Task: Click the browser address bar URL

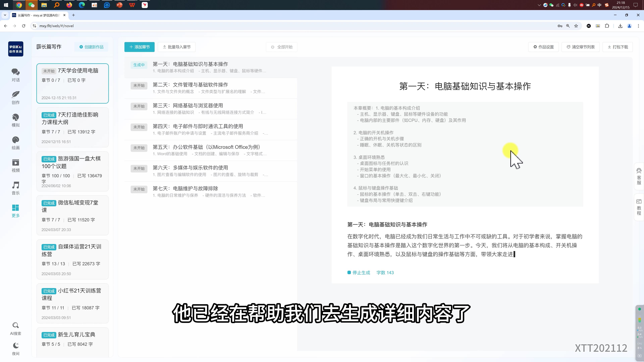Action: point(57,26)
